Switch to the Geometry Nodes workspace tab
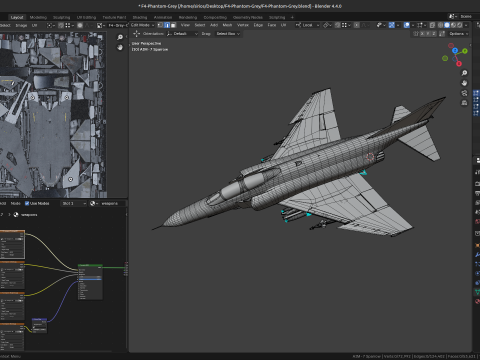This screenshot has height=360, width=480. [248, 17]
